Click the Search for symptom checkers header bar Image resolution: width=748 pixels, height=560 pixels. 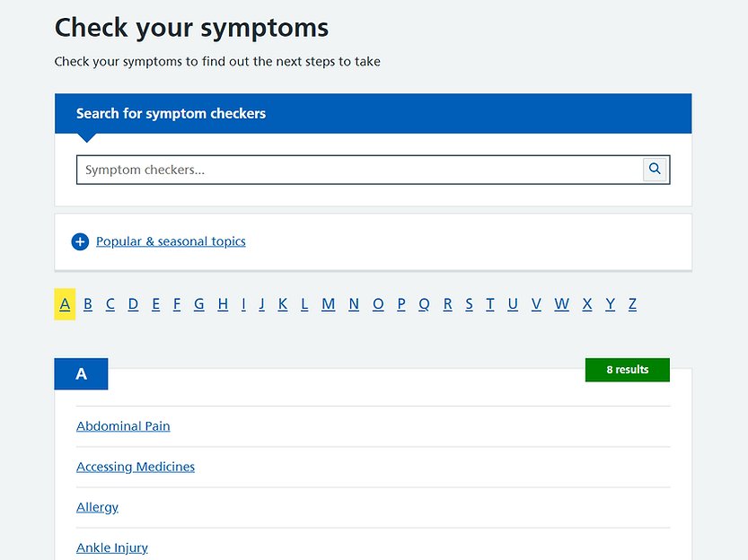point(374,113)
